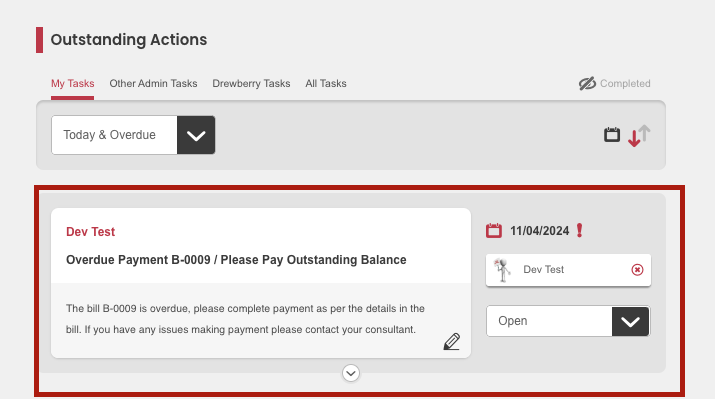Click the Dev Test assignee field
Viewport: 715px width, 399px height.
pyautogui.click(x=568, y=270)
